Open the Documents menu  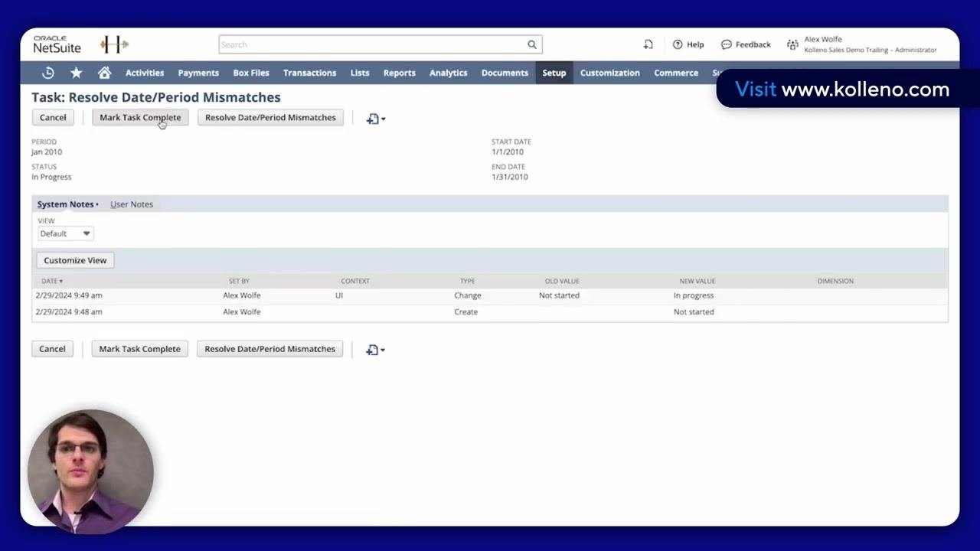505,73
